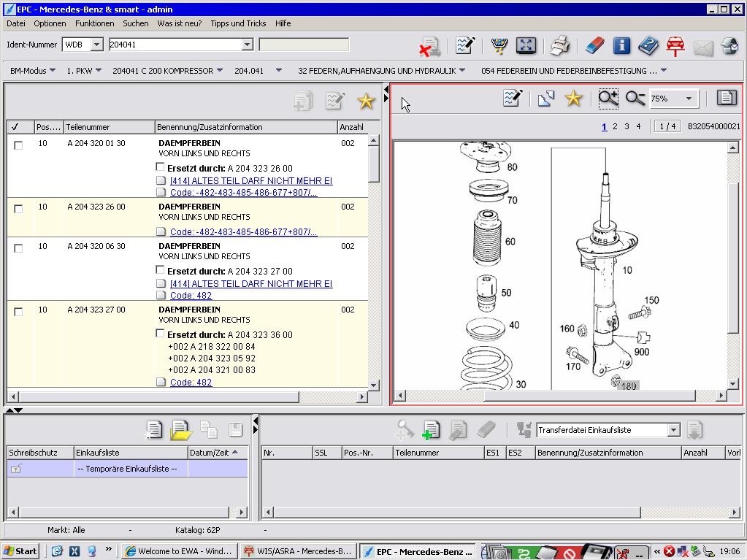The width and height of the screenshot is (747, 560).
Task: Click the detach picture window icon
Action: [546, 99]
